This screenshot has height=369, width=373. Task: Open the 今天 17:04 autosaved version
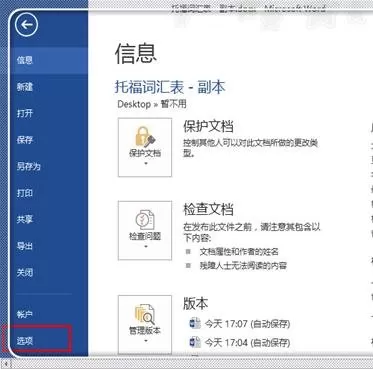247,342
